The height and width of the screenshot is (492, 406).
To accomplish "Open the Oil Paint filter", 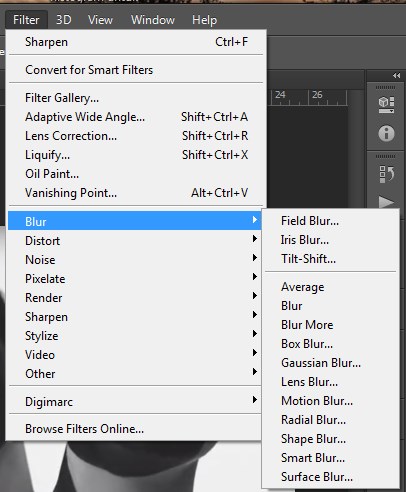I will point(136,174).
